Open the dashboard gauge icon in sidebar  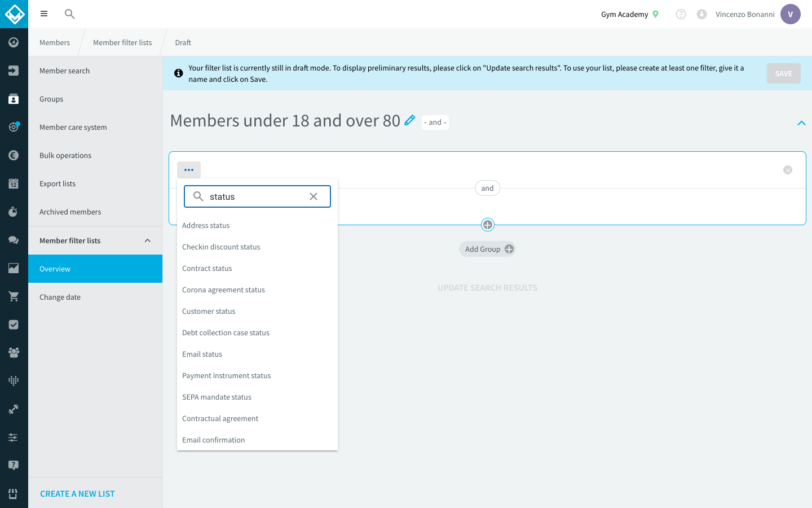click(x=14, y=42)
